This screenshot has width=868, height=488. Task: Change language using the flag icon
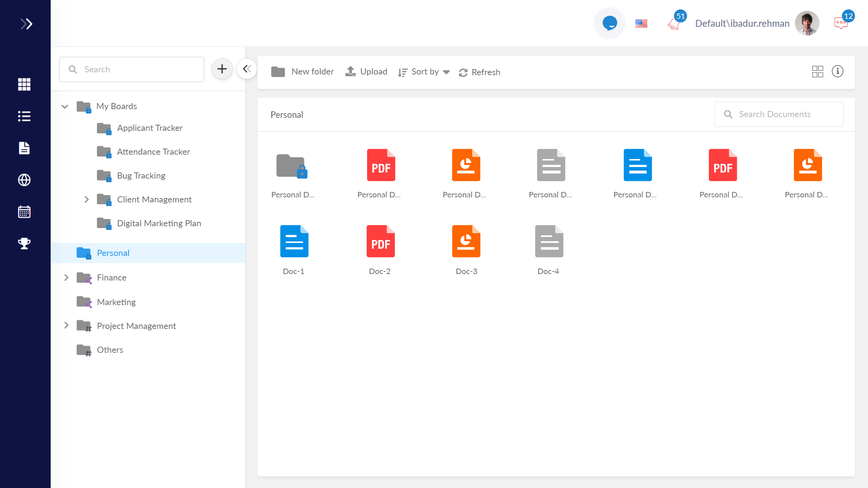coord(641,23)
